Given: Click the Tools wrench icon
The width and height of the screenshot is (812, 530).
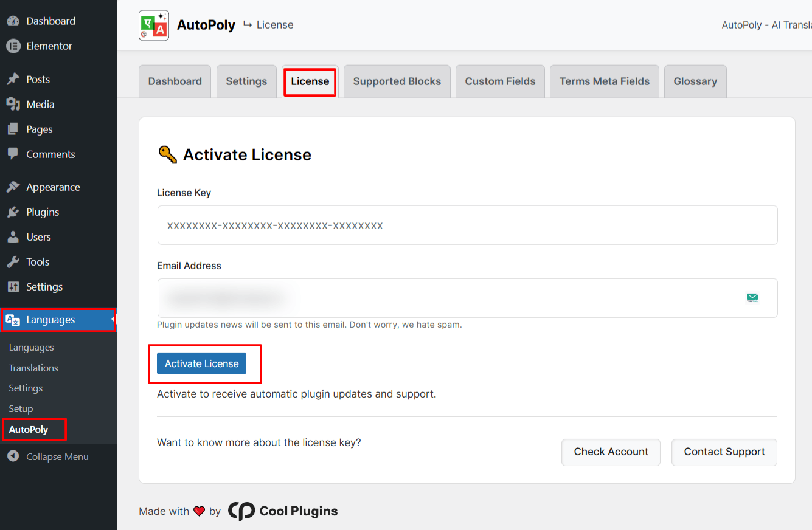Looking at the screenshot, I should (x=13, y=262).
